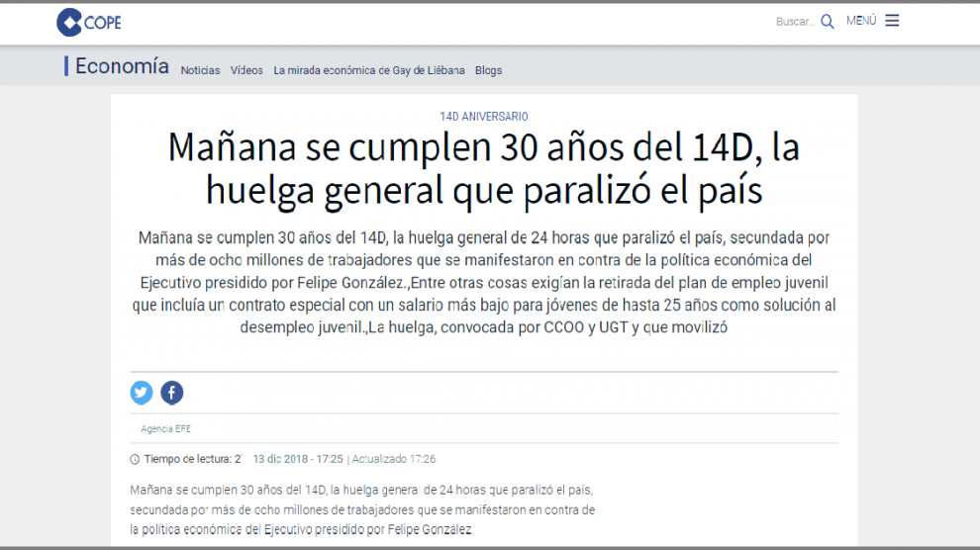Share the article on Twitter

[x=142, y=393]
